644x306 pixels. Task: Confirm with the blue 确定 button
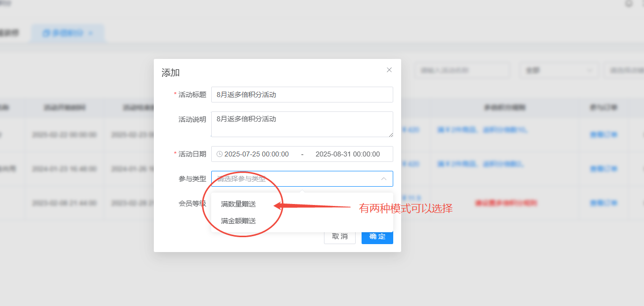click(377, 236)
